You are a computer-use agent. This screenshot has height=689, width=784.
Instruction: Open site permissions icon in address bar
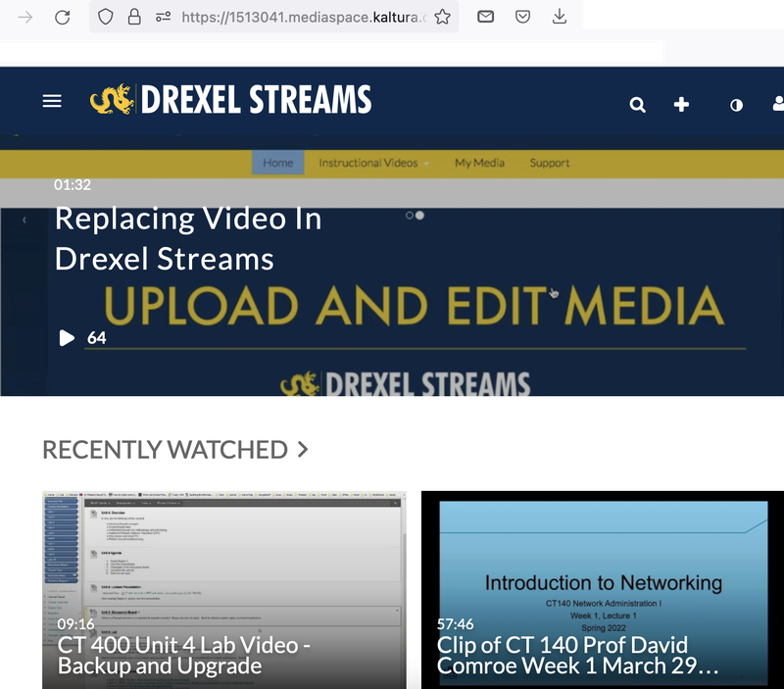[163, 17]
